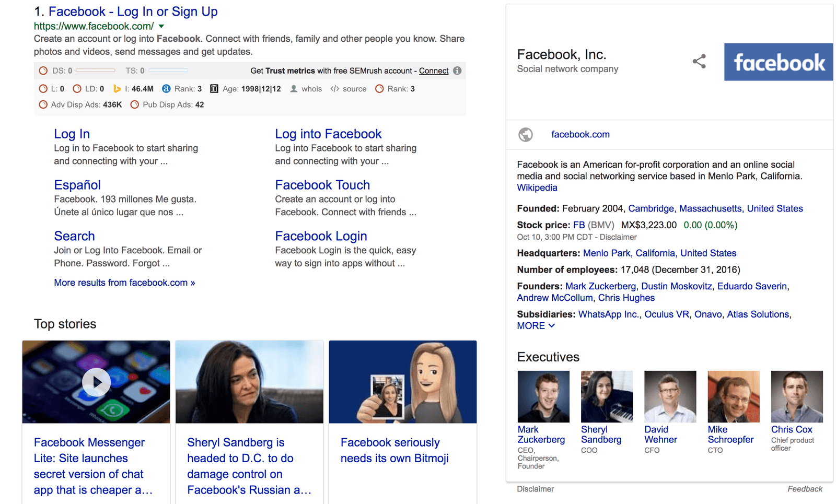The width and height of the screenshot is (836, 504).
Task: Open Sheryl Sandberg executive photo
Action: point(607,396)
